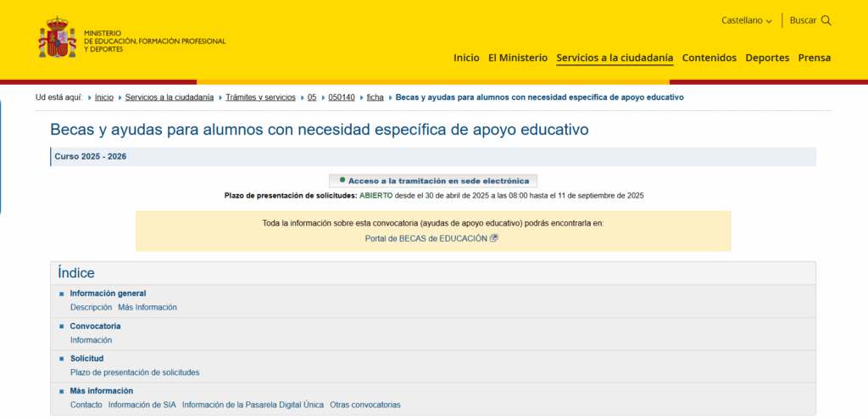Click external-link icon beside Portal de BECAS
Image resolution: width=868 pixels, height=419 pixels.
pos(494,238)
